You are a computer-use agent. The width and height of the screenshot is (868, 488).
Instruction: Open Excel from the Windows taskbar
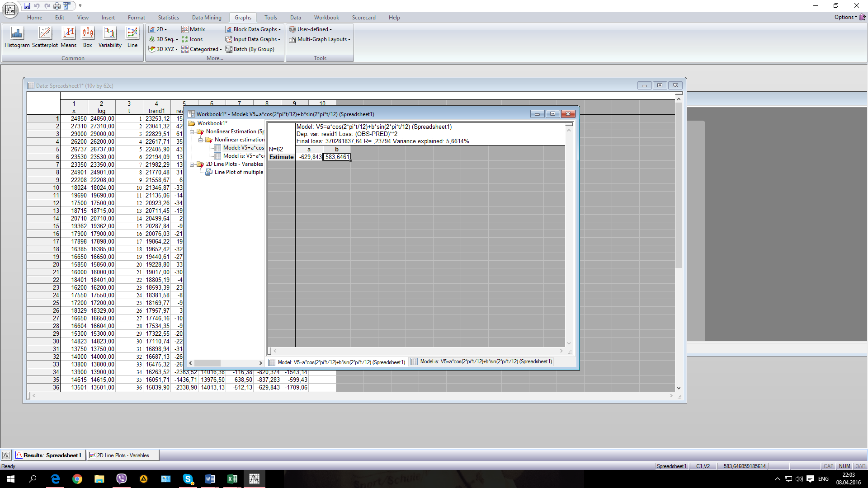(232, 479)
